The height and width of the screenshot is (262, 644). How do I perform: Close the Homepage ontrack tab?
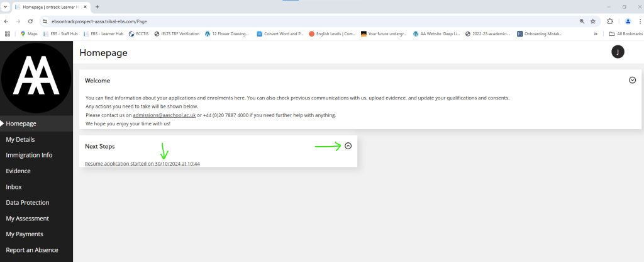86,7
